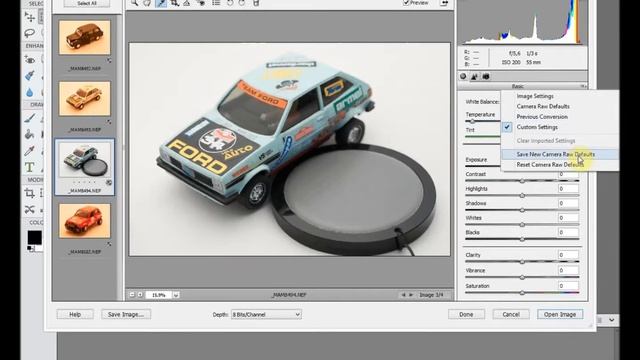Select the Spot Healing Brush tool
This screenshot has height=360, width=640.
tap(30, 76)
